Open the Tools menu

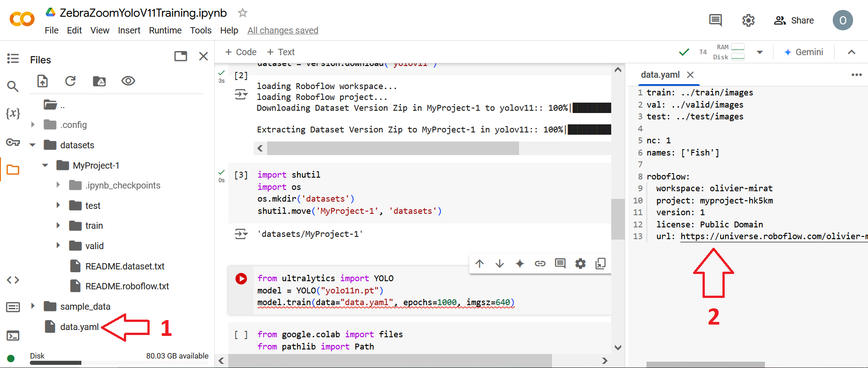[201, 30]
